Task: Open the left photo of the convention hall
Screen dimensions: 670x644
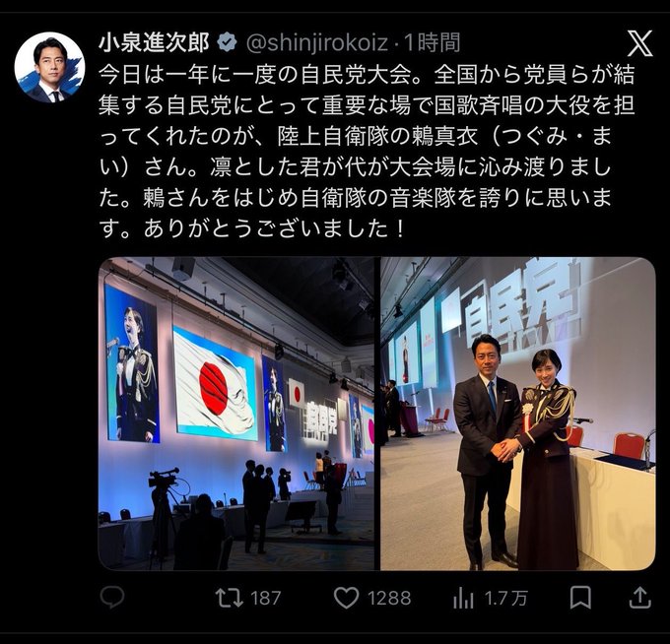Action: [236, 414]
